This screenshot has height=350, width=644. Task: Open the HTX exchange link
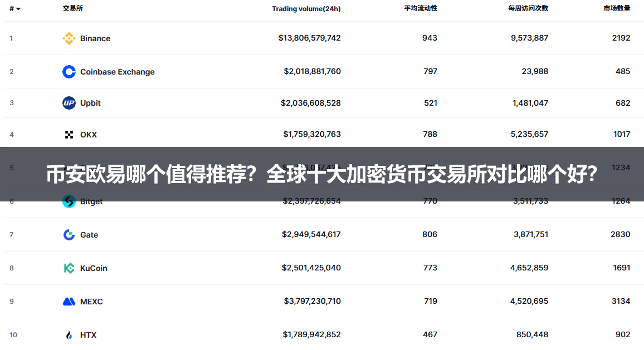89,335
